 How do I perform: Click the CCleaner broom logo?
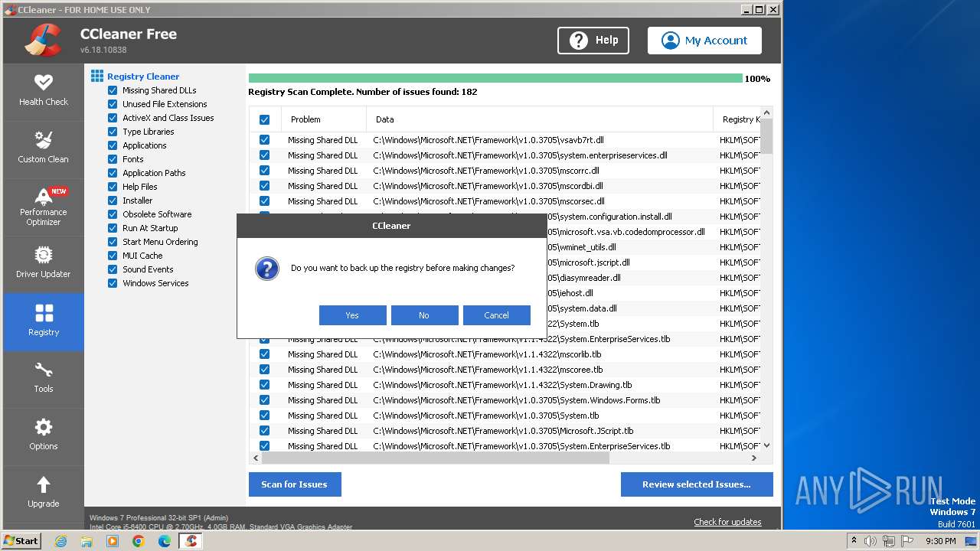click(x=43, y=40)
